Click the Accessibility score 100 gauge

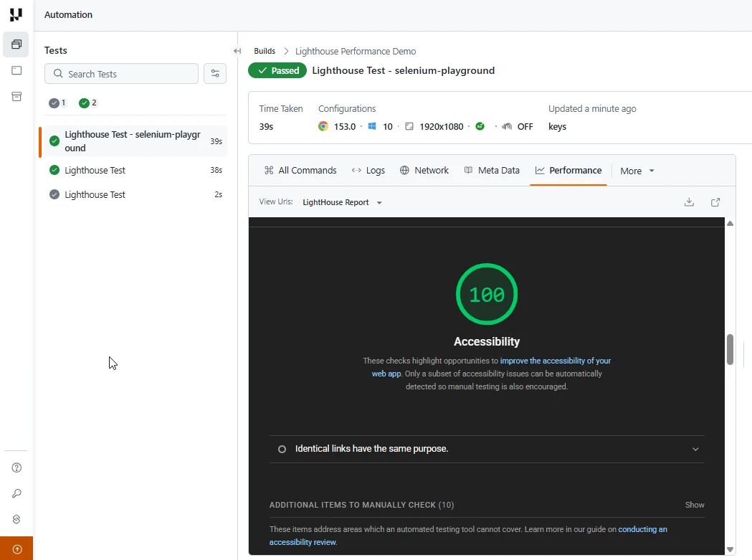pyautogui.click(x=486, y=294)
